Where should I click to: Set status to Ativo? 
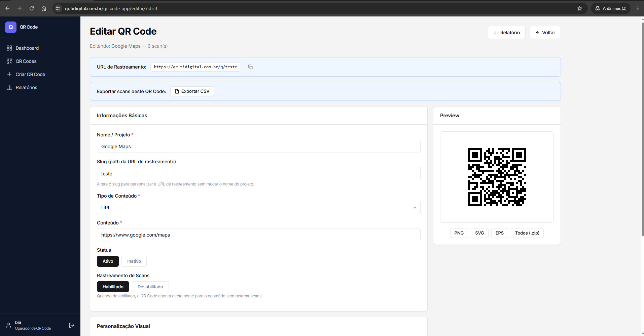point(108,261)
